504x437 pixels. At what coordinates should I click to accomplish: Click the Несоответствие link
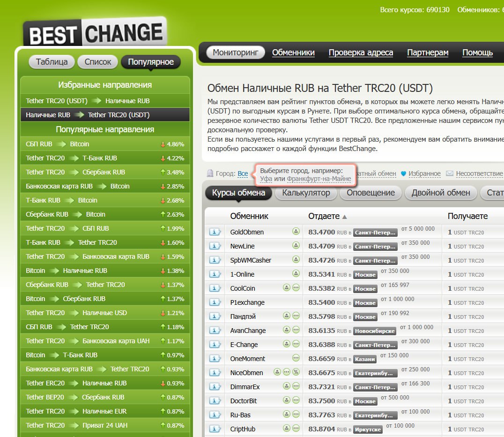click(x=479, y=173)
